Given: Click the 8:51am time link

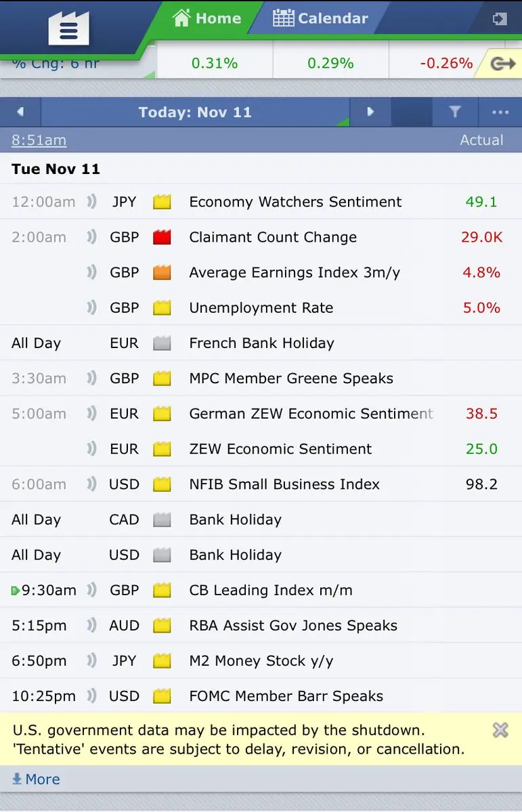Looking at the screenshot, I should click(x=39, y=140).
